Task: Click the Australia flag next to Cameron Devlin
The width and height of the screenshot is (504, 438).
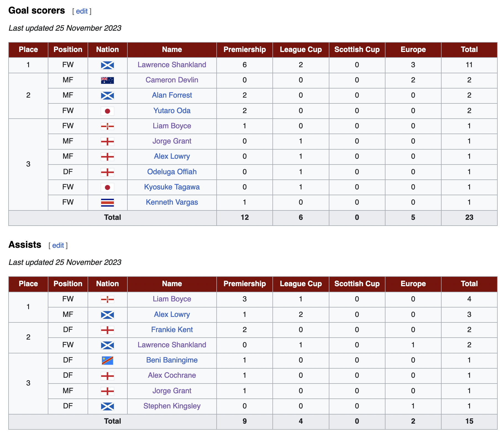Action: pyautogui.click(x=107, y=80)
